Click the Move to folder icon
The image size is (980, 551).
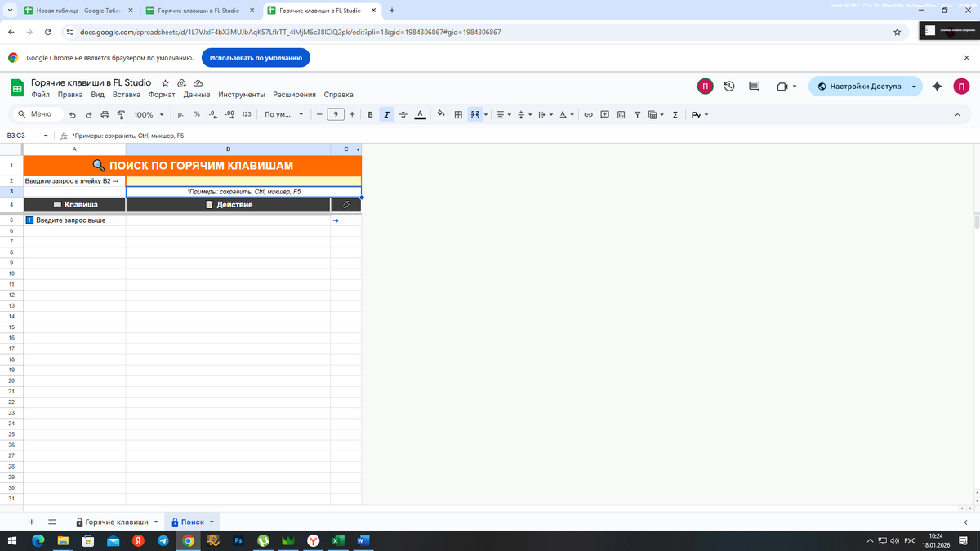pos(181,83)
